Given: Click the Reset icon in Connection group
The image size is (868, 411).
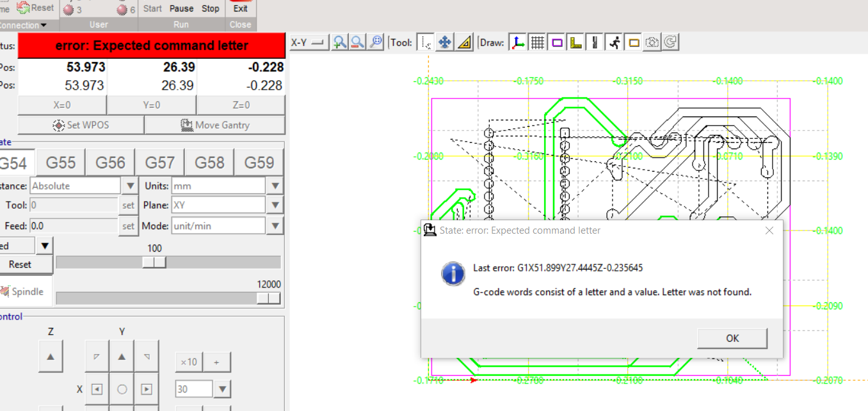Looking at the screenshot, I should (x=35, y=8).
